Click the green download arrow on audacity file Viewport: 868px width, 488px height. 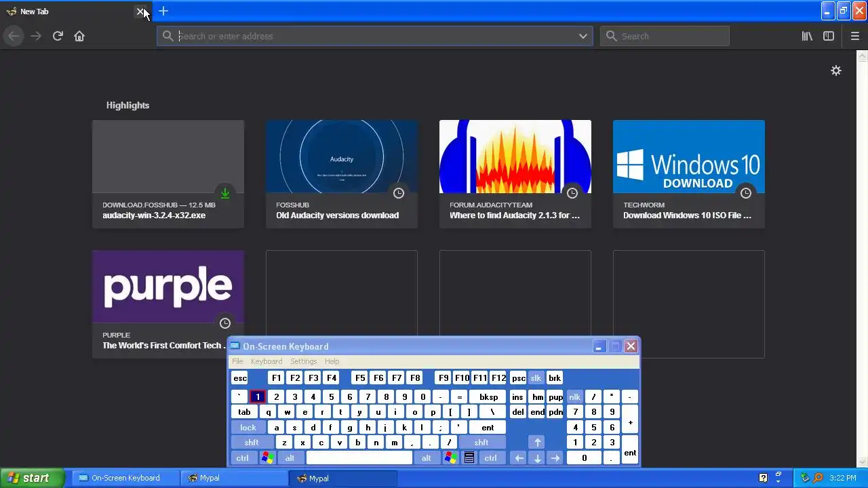click(x=225, y=193)
